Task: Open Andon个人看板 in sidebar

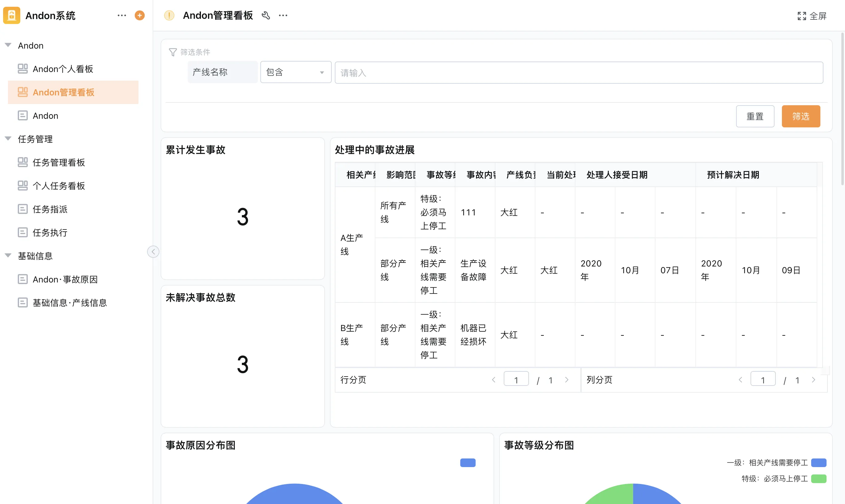Action: tap(63, 69)
